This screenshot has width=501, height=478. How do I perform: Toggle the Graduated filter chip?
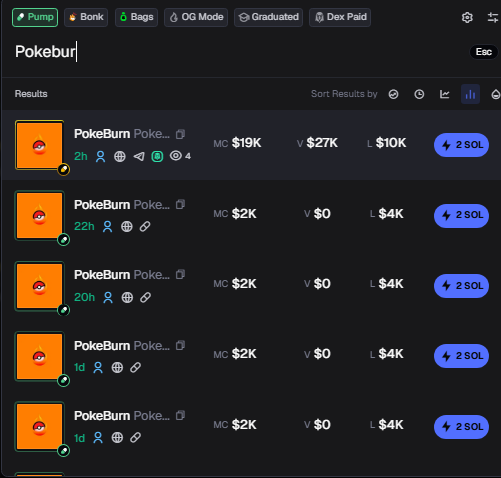coord(268,17)
